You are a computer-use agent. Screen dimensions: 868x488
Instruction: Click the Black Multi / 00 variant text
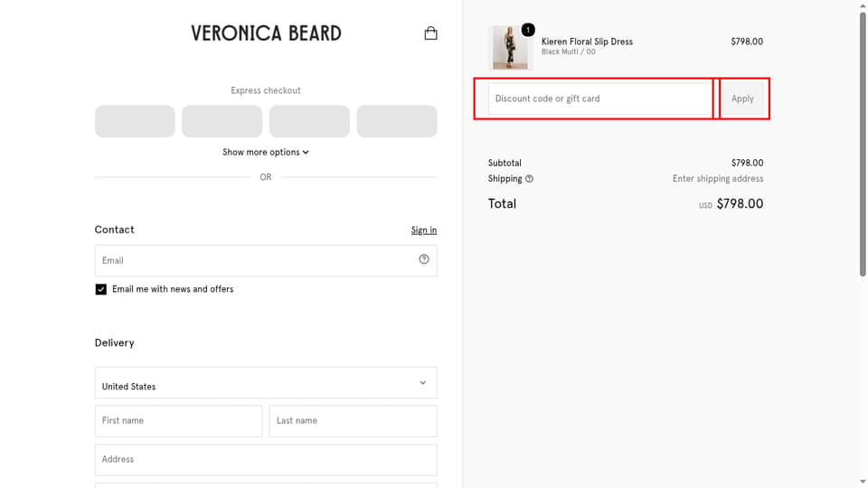pyautogui.click(x=569, y=52)
